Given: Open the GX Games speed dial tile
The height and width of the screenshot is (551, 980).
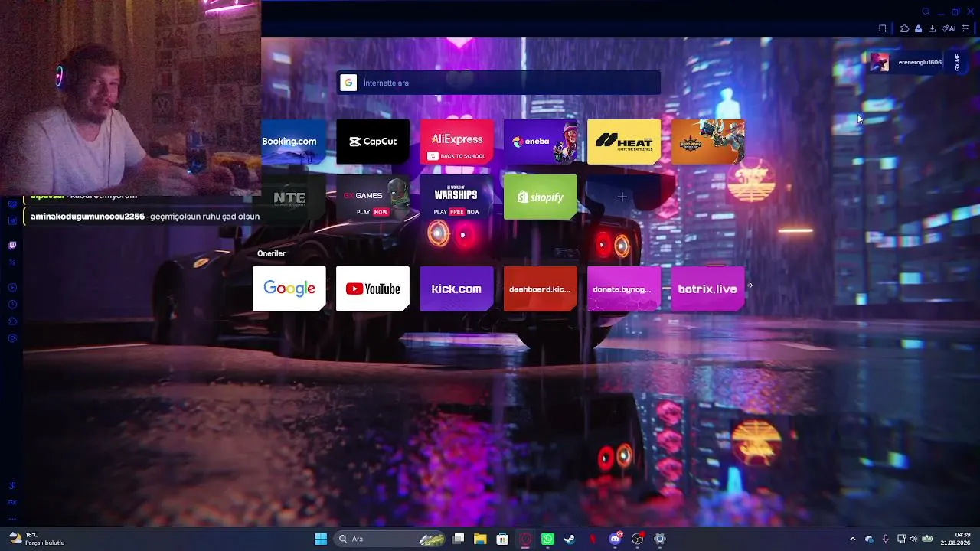Looking at the screenshot, I should point(373,197).
